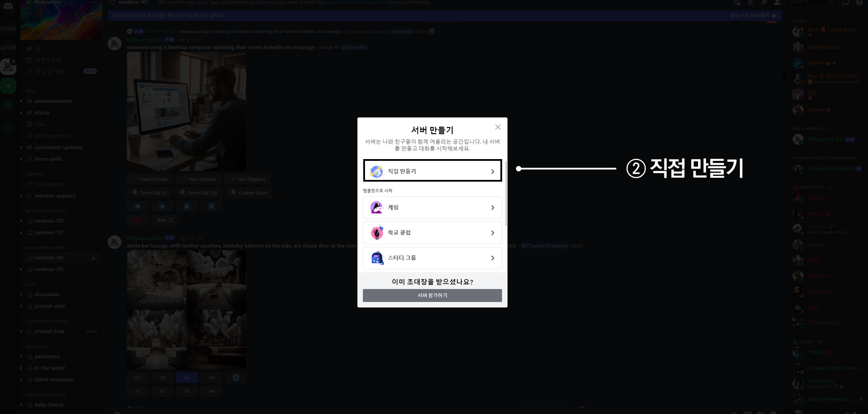
Task: Choose 직접 만들기 in the server dialog
Action: [432, 171]
